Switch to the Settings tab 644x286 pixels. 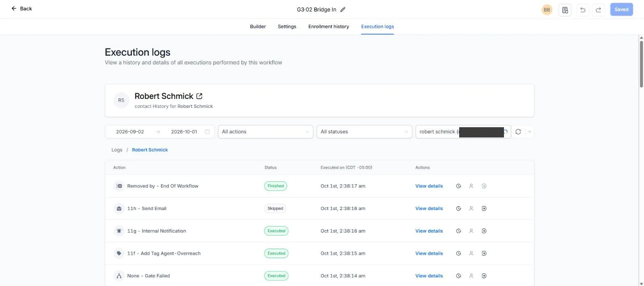coord(287,27)
